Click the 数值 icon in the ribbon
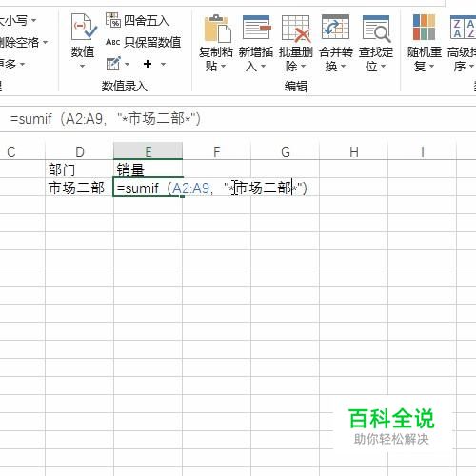476x476 pixels. [83, 28]
